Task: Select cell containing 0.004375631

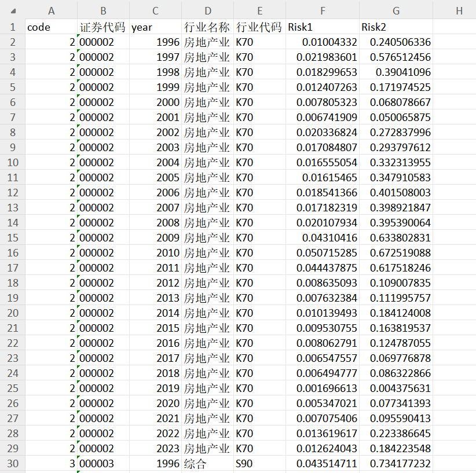Action: click(x=396, y=388)
